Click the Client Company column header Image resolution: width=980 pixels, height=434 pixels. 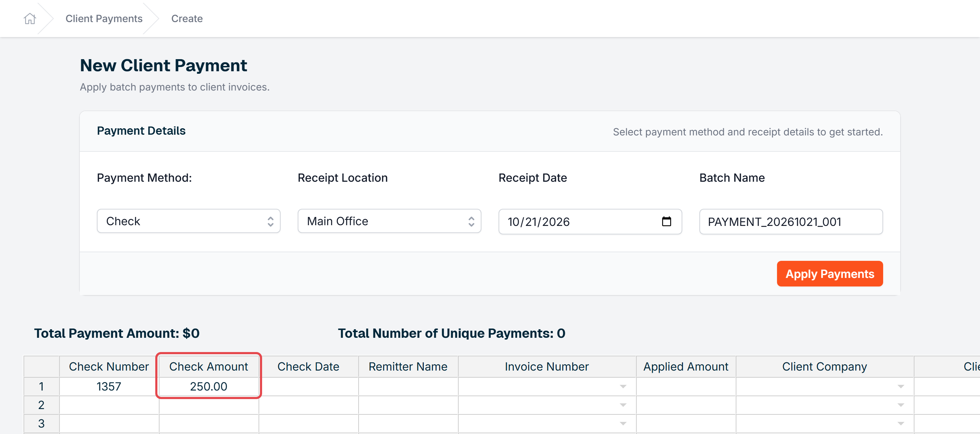point(825,367)
